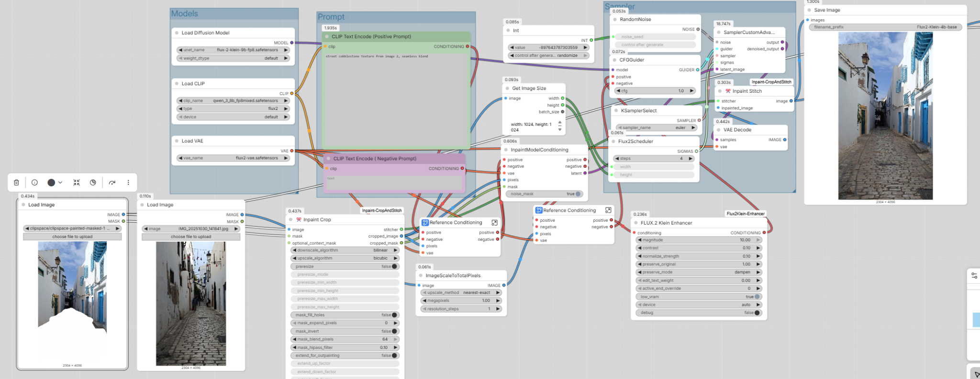The image size is (980, 379).
Task: Open the node color picker dropdown
Action: pos(55,183)
